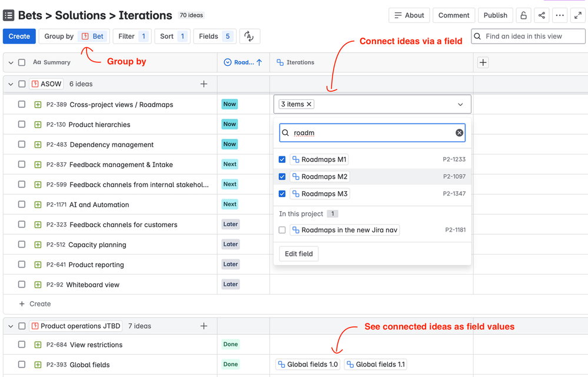
Task: Open the three-dots more actions menu
Action: (x=560, y=15)
